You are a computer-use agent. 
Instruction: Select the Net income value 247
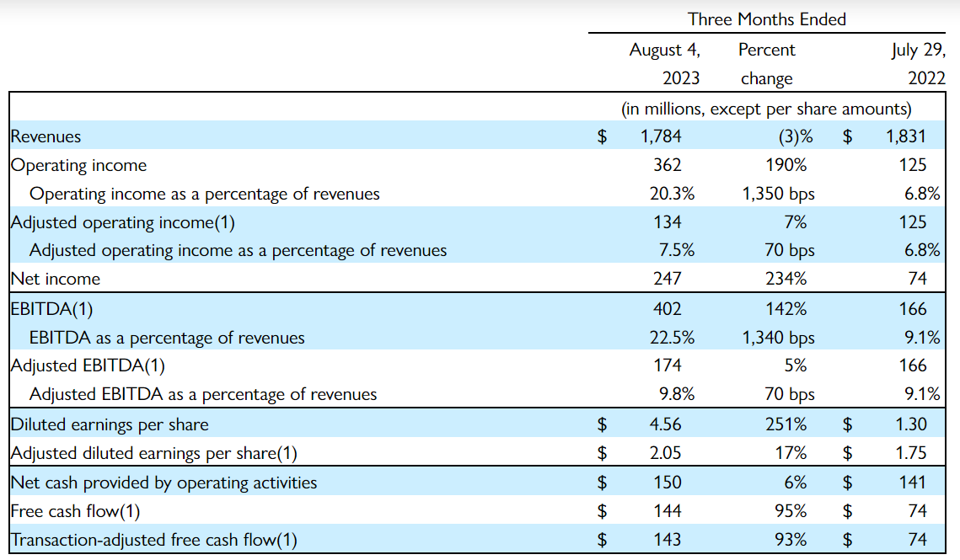(666, 279)
